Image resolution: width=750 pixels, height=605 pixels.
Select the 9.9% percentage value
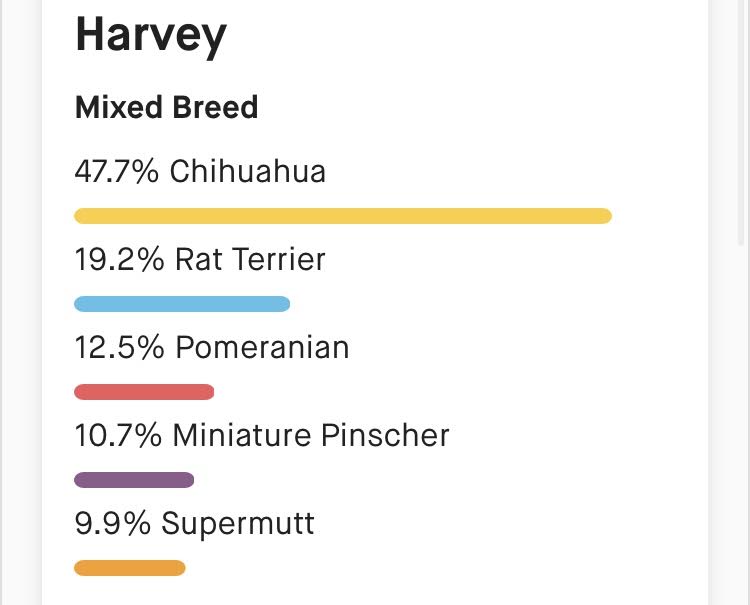point(112,523)
